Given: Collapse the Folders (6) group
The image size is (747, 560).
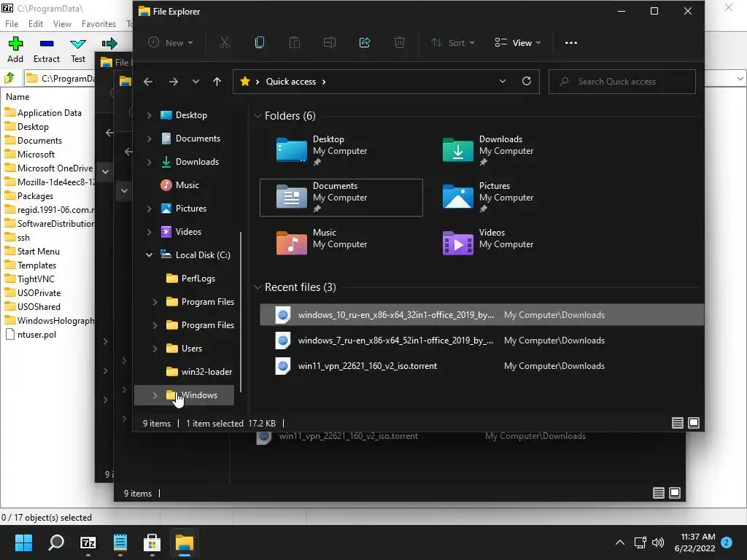Looking at the screenshot, I should tap(258, 116).
